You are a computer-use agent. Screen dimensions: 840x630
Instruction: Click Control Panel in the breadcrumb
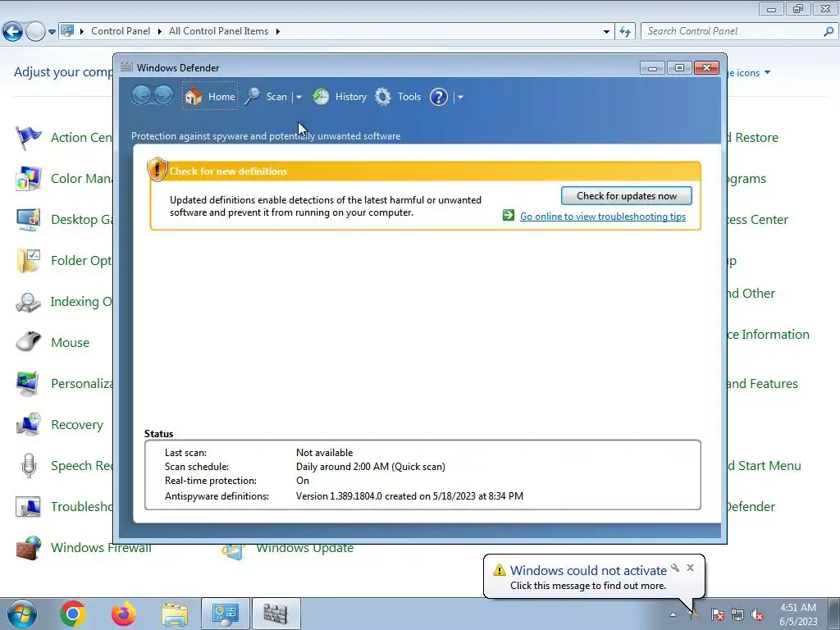[120, 31]
